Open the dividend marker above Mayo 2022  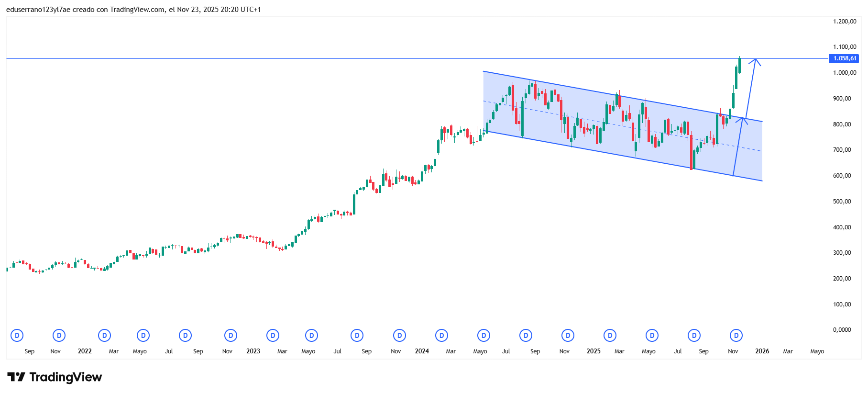click(143, 336)
